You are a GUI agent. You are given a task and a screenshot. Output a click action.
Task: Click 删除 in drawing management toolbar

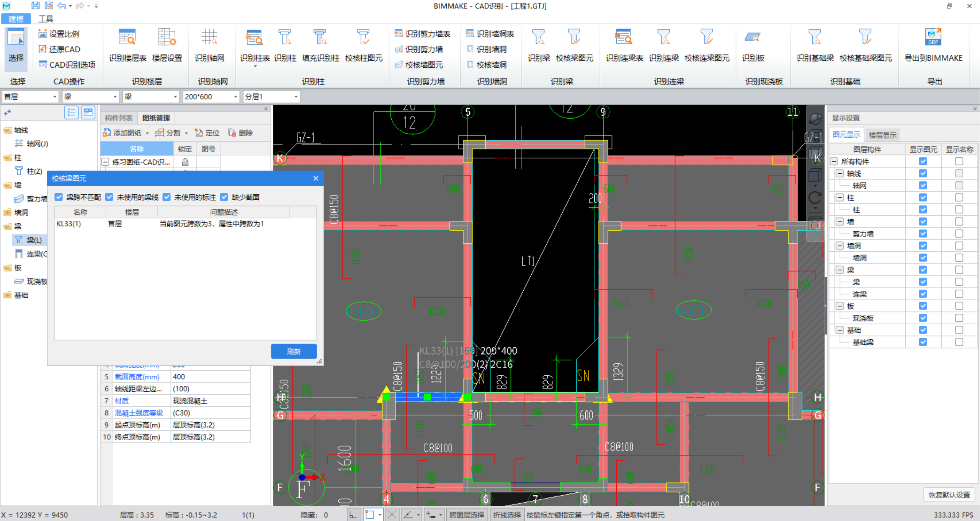click(x=240, y=133)
